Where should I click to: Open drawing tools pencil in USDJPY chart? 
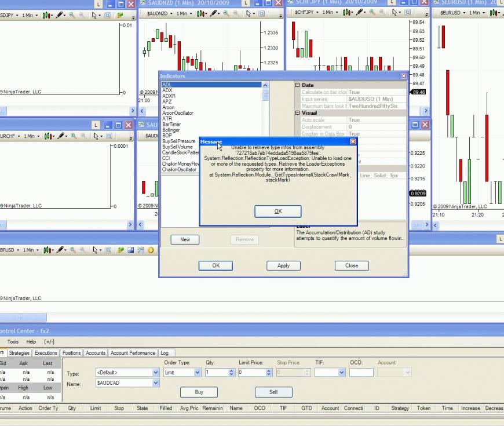click(60, 15)
